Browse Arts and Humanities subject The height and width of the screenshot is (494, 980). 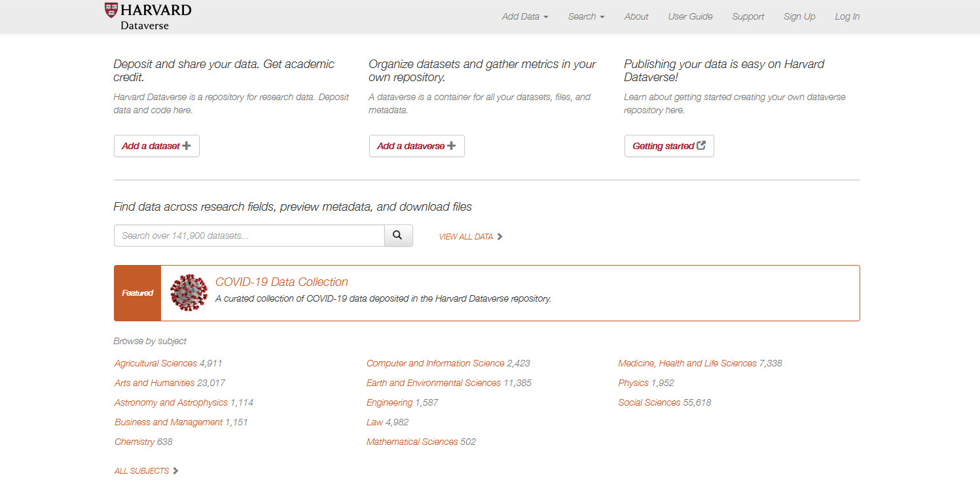(x=154, y=383)
